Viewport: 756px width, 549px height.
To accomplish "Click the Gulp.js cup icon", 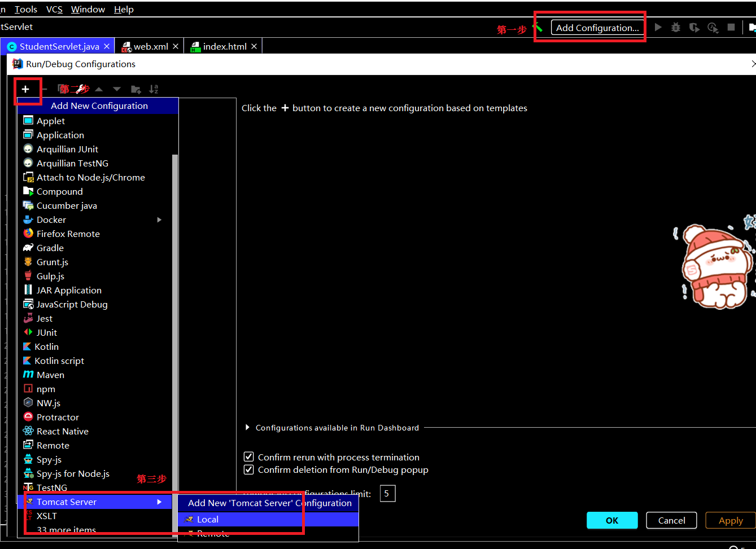I will click(28, 276).
